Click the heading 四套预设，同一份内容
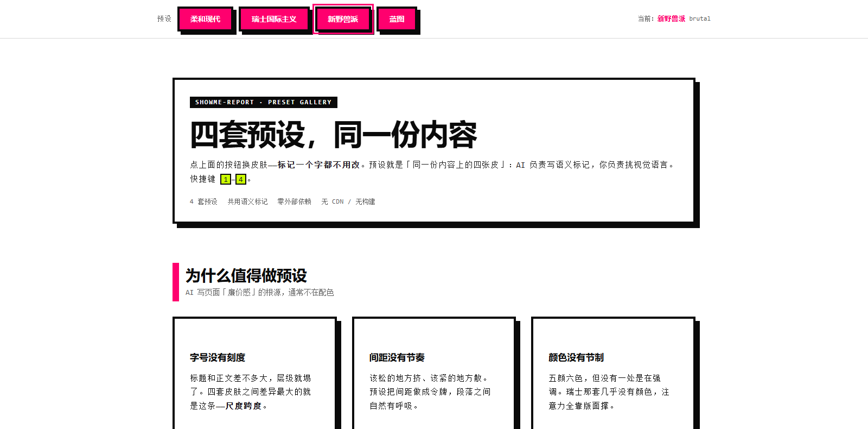Screen dimensions: 868x429 (x=333, y=135)
